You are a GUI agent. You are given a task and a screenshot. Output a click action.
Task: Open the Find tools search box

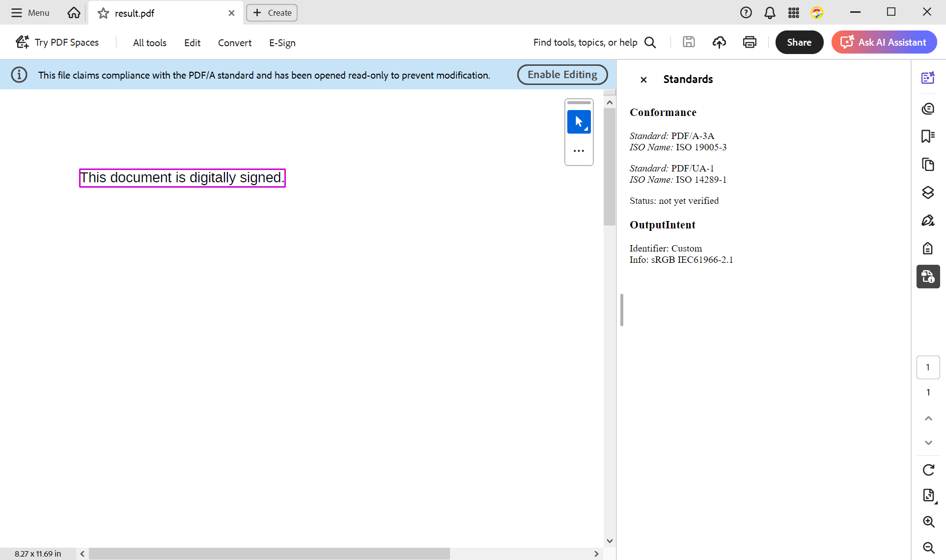click(x=589, y=42)
